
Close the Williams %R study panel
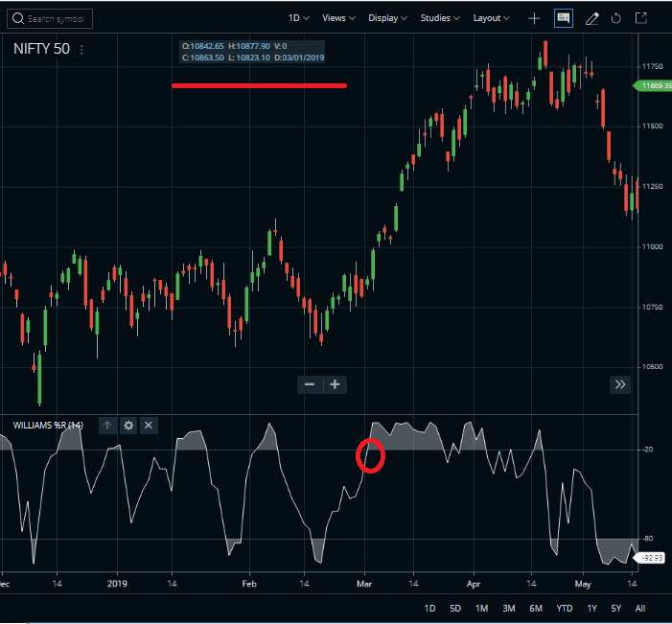149,426
